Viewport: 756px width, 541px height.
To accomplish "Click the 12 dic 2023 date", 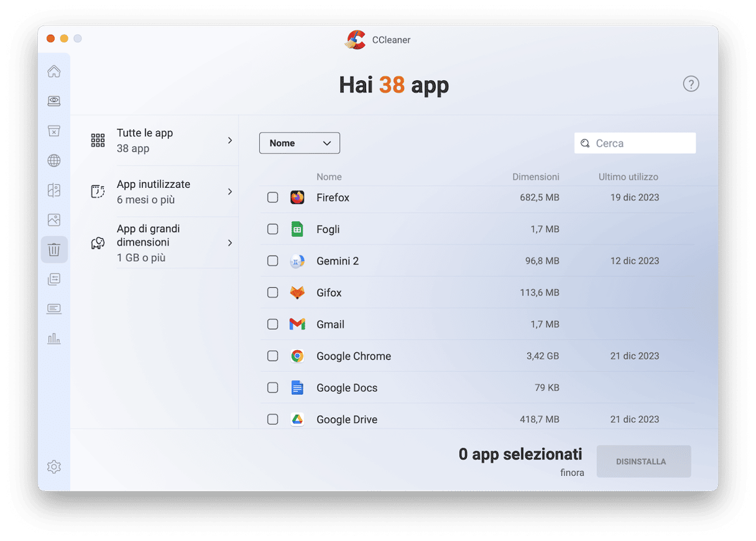I will (635, 261).
